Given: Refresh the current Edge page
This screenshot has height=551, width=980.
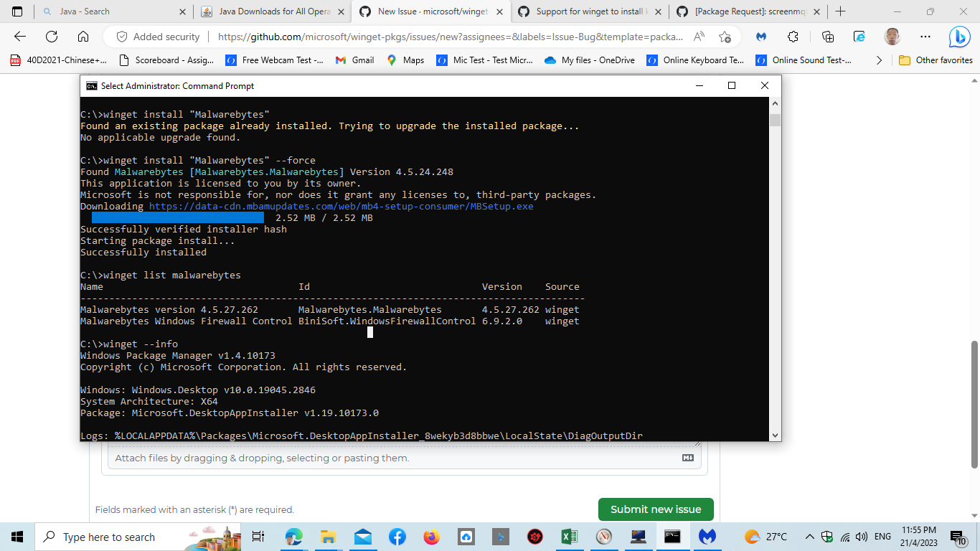Looking at the screenshot, I should pos(52,37).
